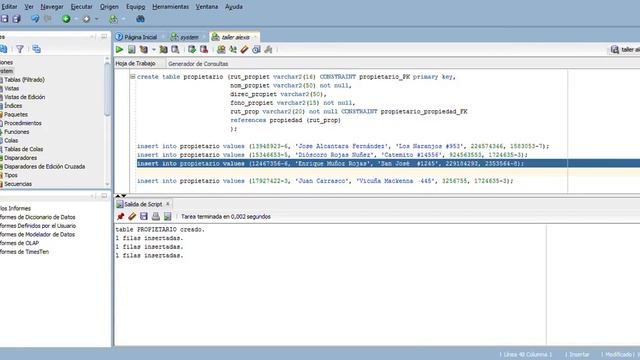Click the binoculars Find DB Object icon
The width and height of the screenshot is (640, 360).
[x=140, y=19]
